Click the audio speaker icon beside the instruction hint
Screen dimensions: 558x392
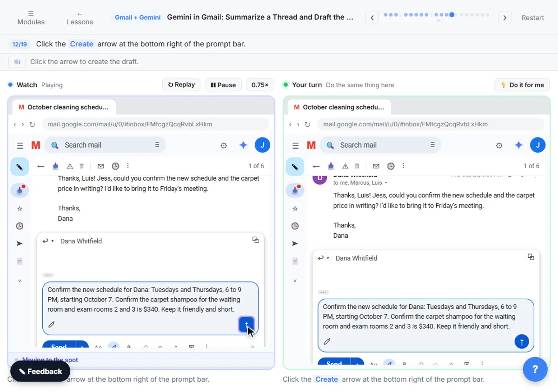coord(17,61)
